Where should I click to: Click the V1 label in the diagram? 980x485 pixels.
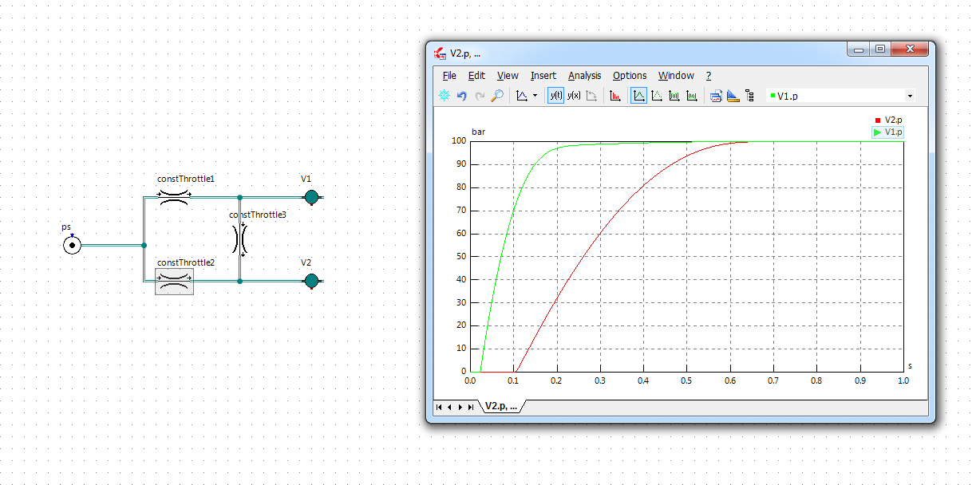(x=306, y=179)
